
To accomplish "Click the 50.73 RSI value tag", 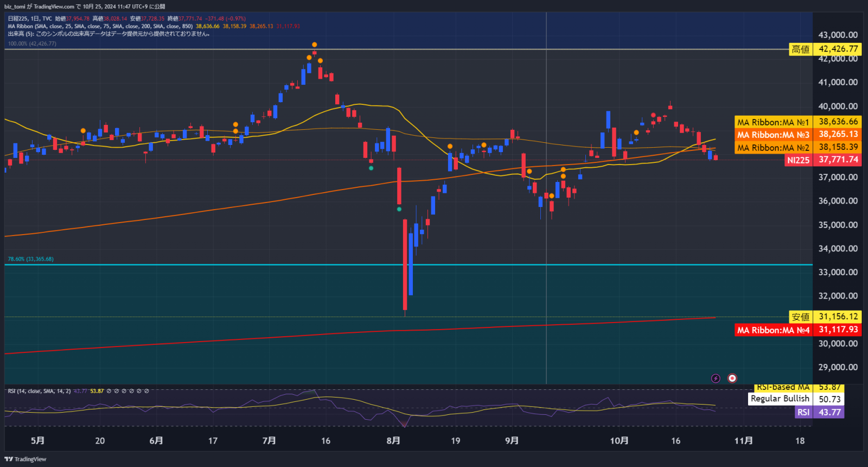I will coord(829,399).
